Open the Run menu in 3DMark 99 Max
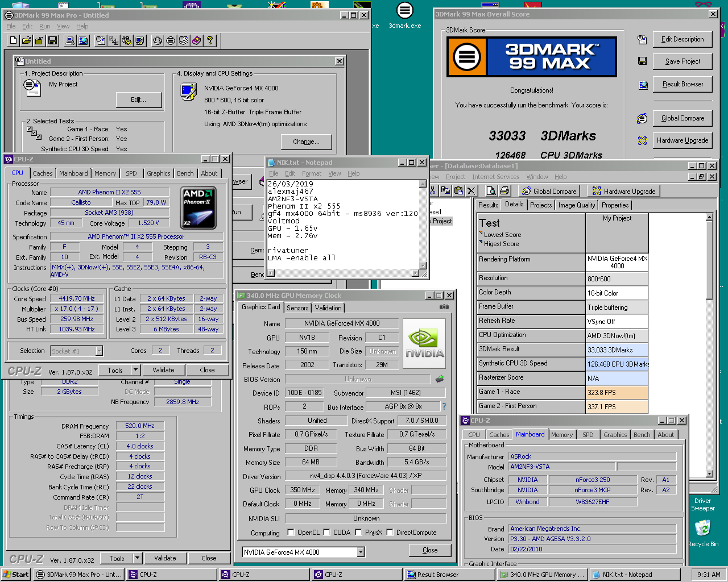728x582 pixels. click(44, 26)
